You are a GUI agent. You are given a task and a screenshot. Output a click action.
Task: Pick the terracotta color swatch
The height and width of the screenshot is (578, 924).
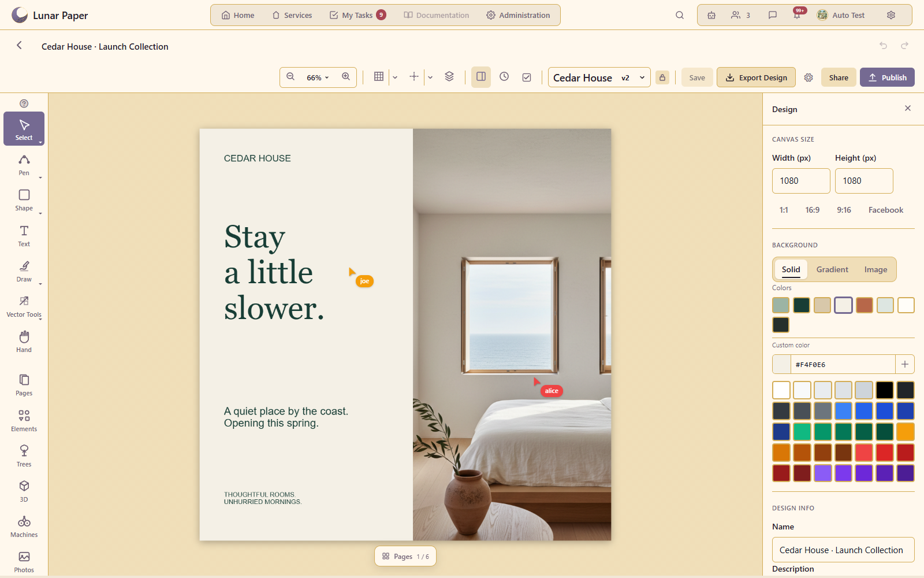click(865, 305)
